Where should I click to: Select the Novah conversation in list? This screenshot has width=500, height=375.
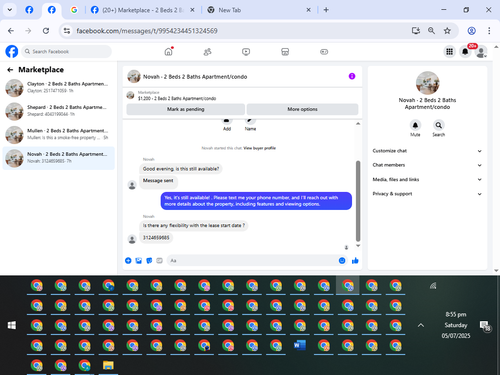pyautogui.click(x=59, y=158)
